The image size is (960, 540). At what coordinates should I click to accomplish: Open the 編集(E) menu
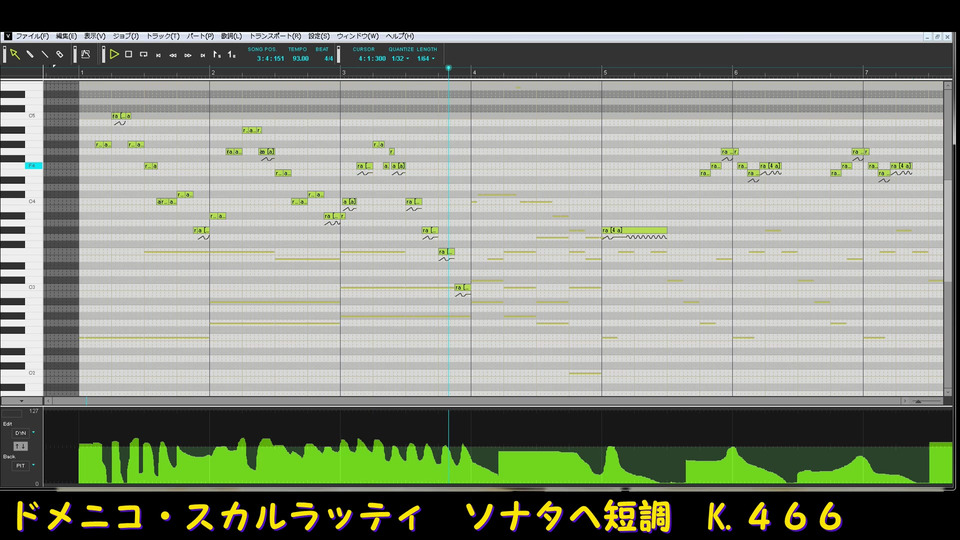pos(66,36)
